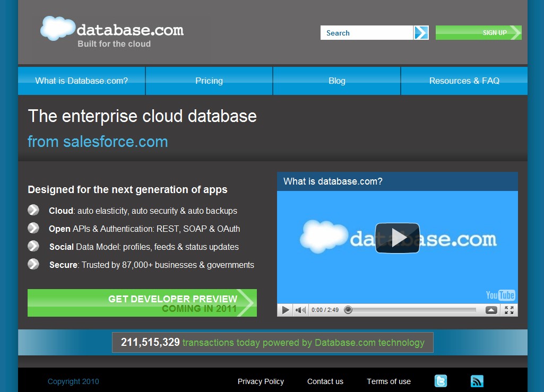Click the database.com video thumbnail
The width and height of the screenshot is (544, 392).
(397, 247)
